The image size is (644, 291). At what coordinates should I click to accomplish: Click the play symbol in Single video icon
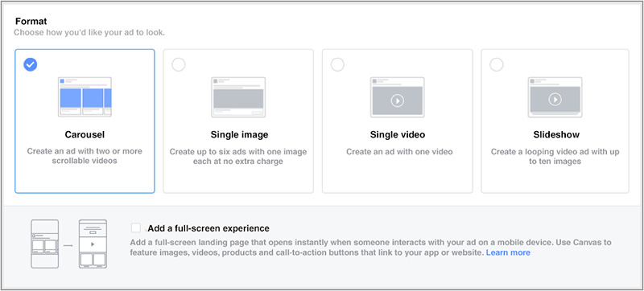coord(397,100)
